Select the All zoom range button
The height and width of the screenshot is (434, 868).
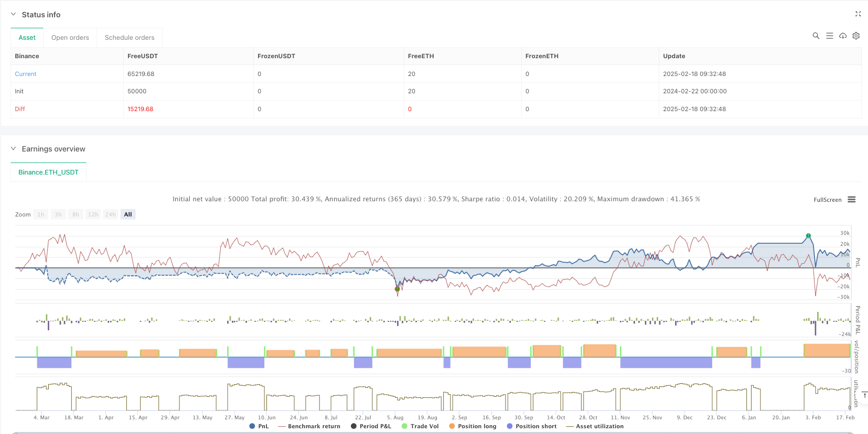coord(128,214)
